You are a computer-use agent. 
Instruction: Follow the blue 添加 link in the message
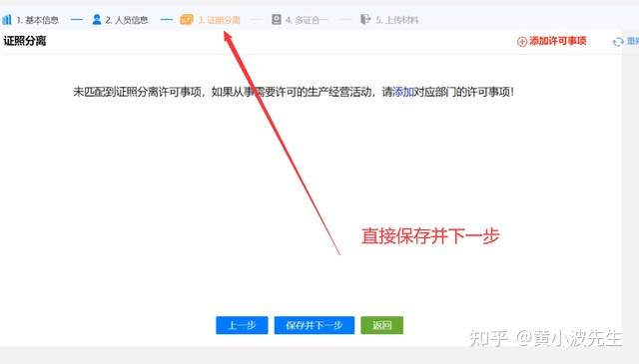(x=403, y=92)
